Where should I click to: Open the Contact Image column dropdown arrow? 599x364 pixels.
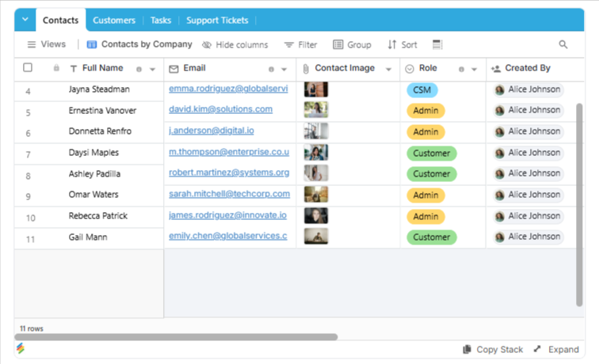coord(388,70)
